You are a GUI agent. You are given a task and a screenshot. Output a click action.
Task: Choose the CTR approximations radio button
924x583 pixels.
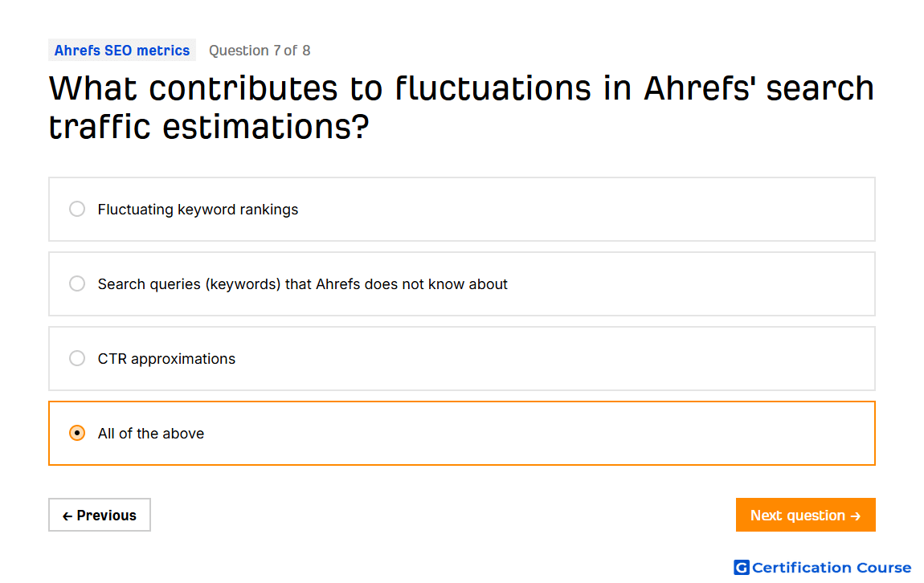(77, 358)
